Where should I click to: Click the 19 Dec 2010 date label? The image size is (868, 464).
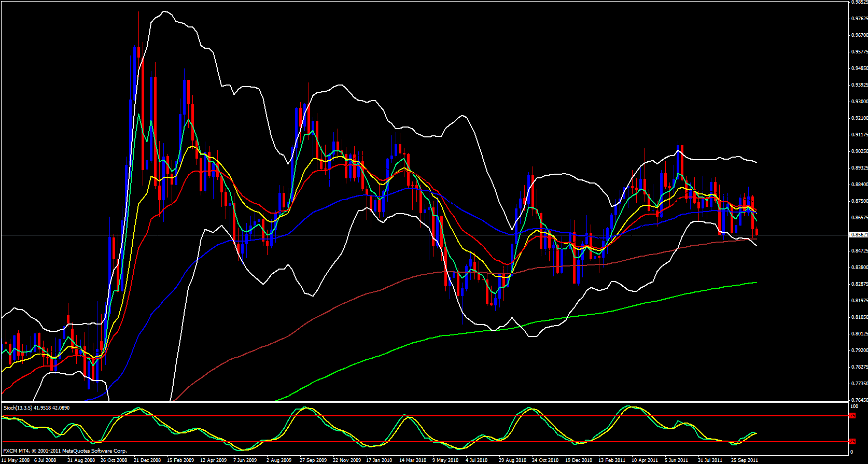click(x=579, y=460)
